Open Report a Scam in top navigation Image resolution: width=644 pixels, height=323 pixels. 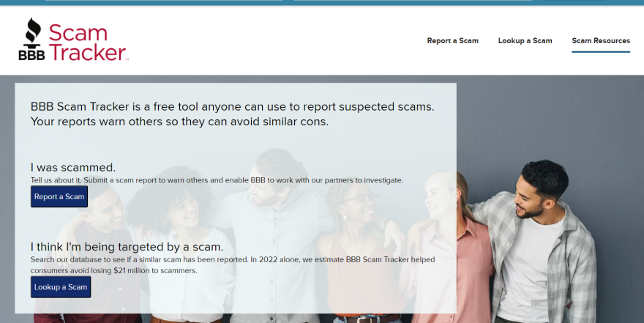pos(452,41)
